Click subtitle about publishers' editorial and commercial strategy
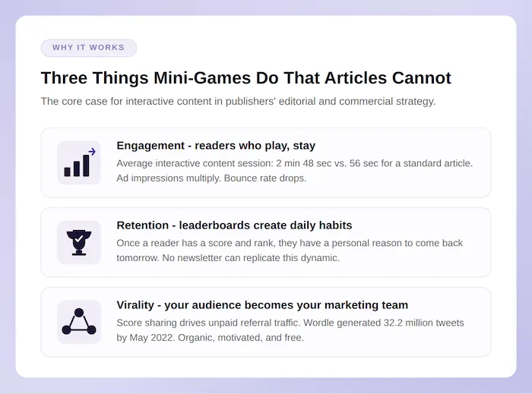Viewport: 532px width, 394px height. click(x=238, y=101)
